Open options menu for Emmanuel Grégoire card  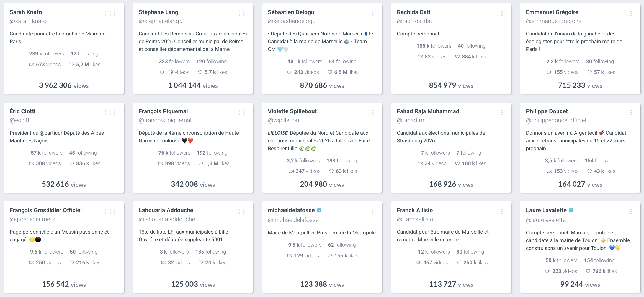pos(631,13)
